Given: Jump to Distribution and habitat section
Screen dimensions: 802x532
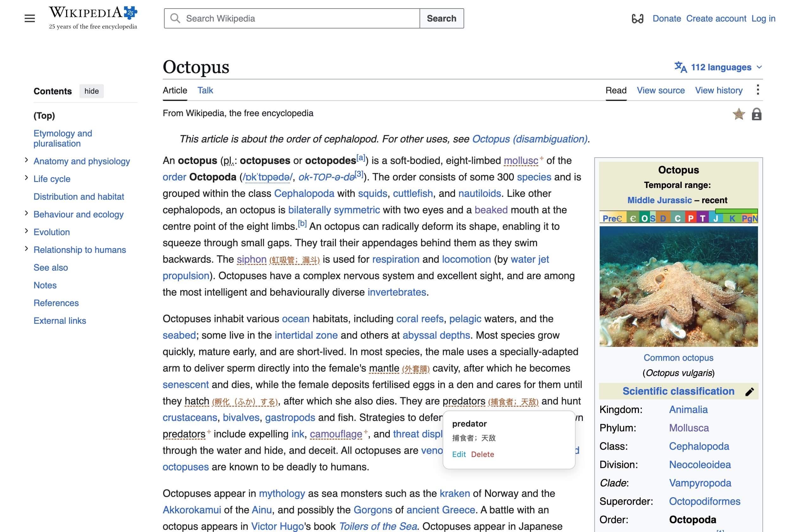Looking at the screenshot, I should (79, 197).
